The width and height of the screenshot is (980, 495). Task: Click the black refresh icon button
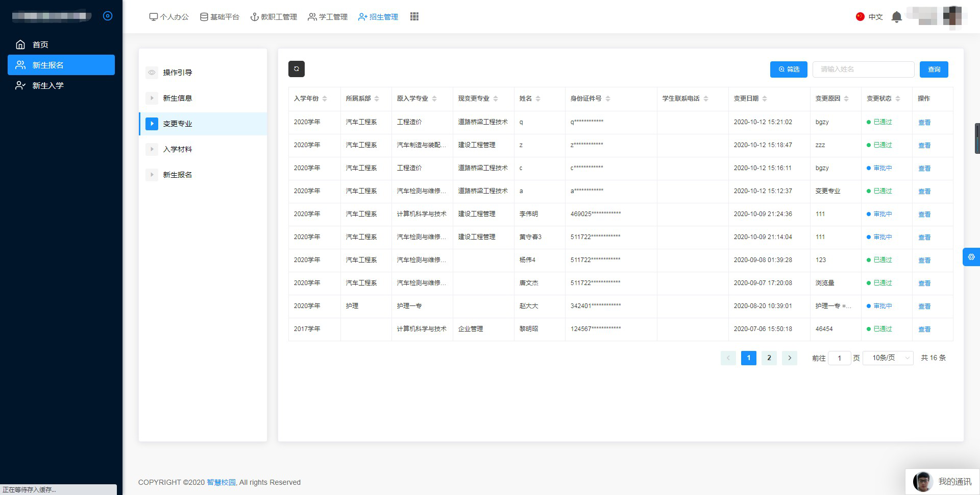pos(296,69)
